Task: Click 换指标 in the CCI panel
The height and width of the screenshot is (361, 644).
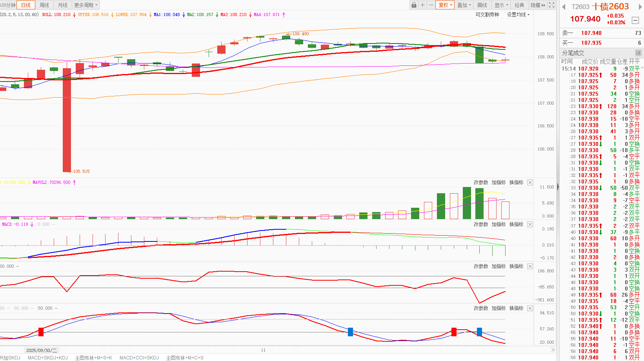Action: coord(516,266)
